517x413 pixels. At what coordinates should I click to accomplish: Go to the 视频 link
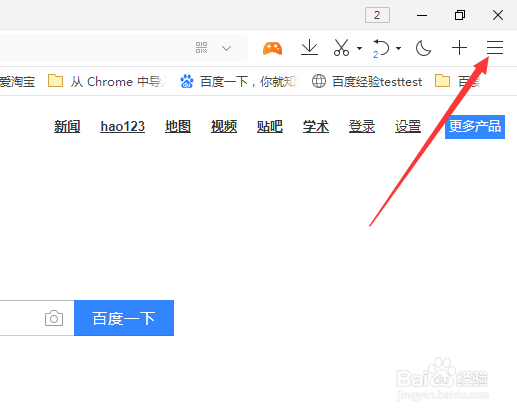click(x=224, y=127)
